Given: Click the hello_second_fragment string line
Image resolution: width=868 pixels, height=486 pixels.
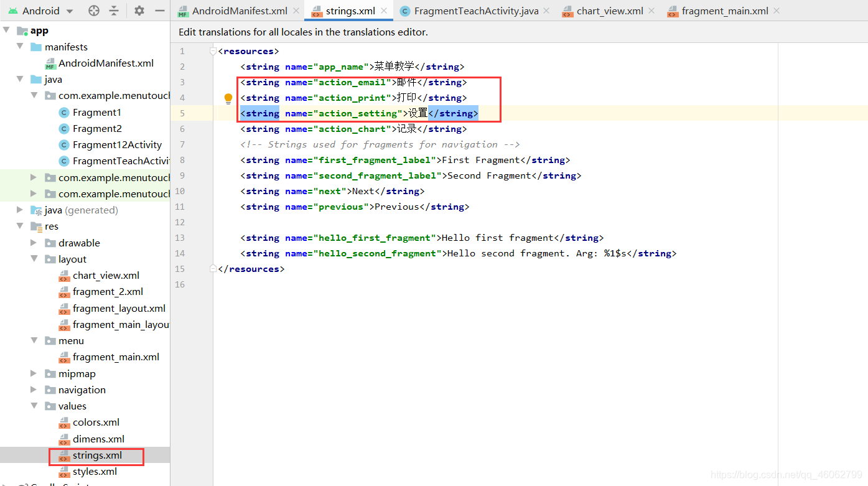Looking at the screenshot, I should [x=459, y=253].
